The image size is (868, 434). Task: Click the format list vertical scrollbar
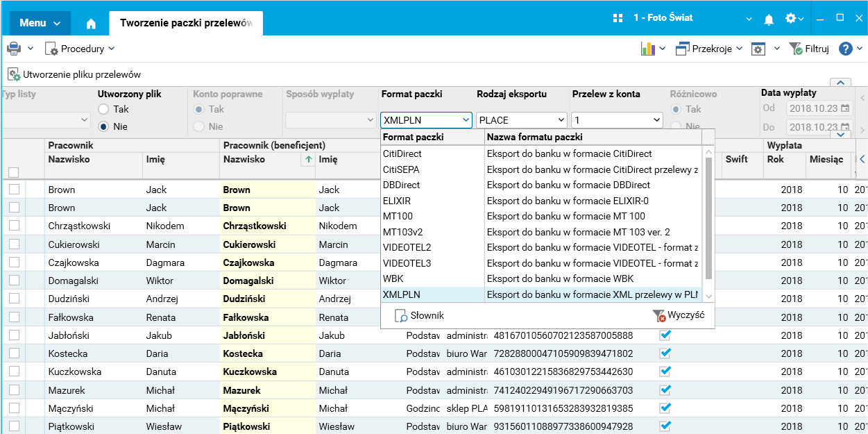(708, 215)
